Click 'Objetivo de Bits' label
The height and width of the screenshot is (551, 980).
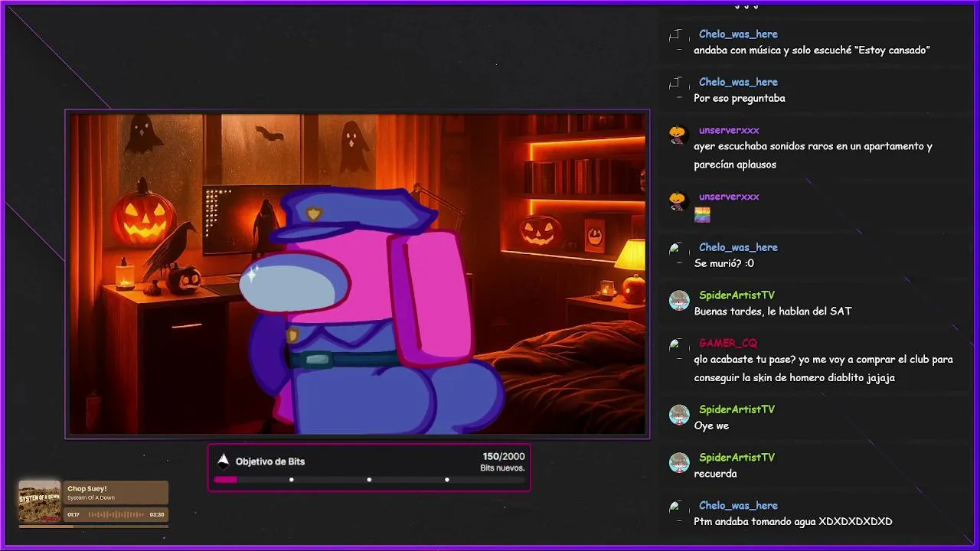[270, 461]
